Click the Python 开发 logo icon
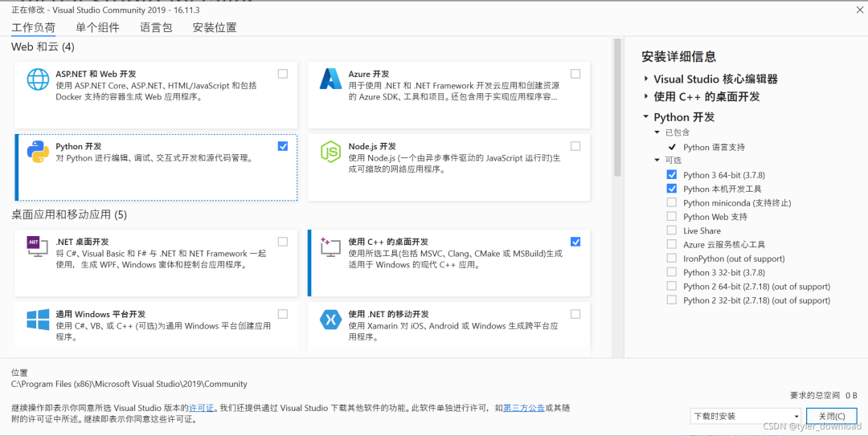868x436 pixels. [39, 152]
